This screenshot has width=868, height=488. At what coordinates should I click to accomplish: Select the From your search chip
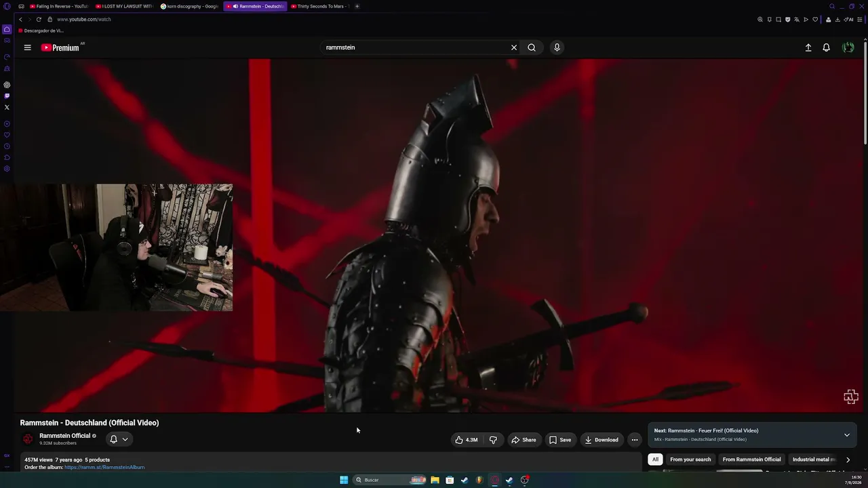click(x=690, y=460)
